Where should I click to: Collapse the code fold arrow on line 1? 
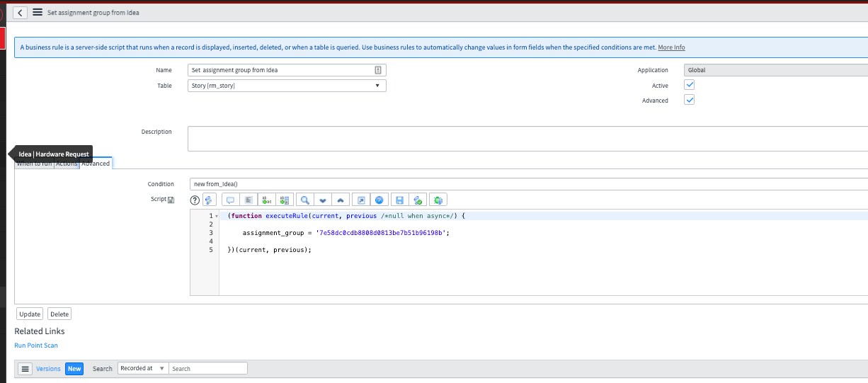point(217,216)
